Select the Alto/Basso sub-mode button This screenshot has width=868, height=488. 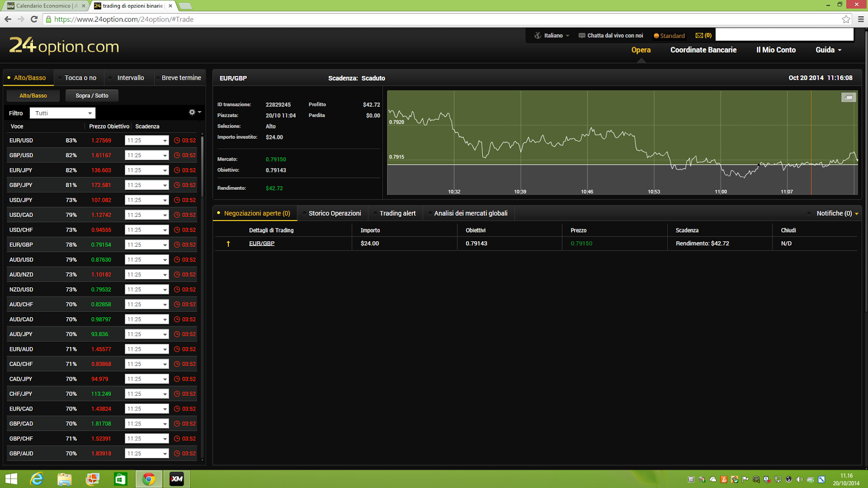pyautogui.click(x=33, y=95)
